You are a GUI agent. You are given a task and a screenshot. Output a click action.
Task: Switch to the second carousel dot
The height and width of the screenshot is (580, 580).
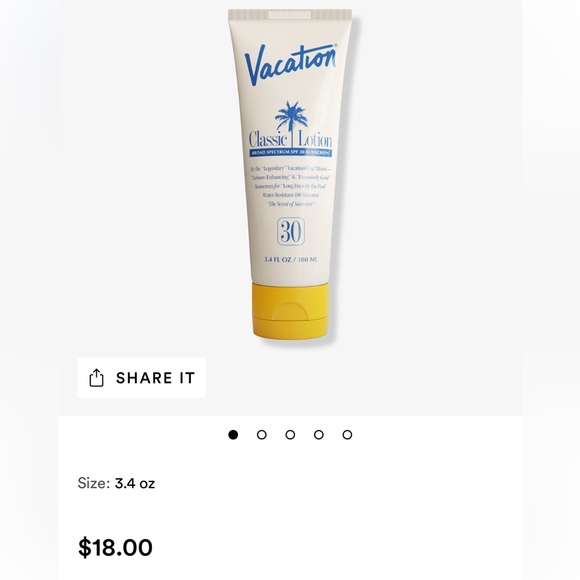pyautogui.click(x=262, y=435)
